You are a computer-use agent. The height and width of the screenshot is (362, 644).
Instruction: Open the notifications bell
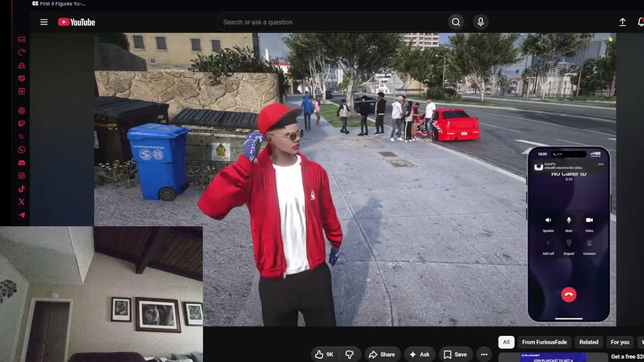(640, 22)
